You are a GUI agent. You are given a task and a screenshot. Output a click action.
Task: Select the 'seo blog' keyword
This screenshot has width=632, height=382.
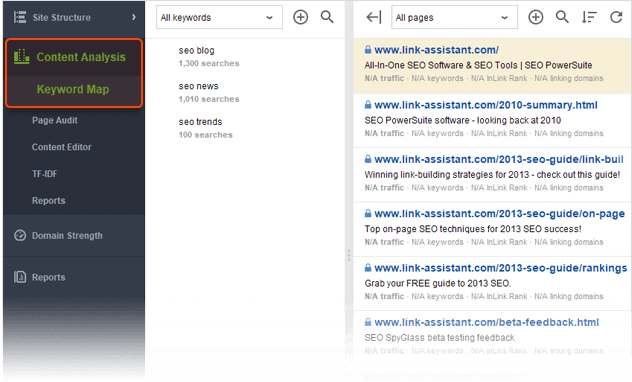tap(196, 50)
